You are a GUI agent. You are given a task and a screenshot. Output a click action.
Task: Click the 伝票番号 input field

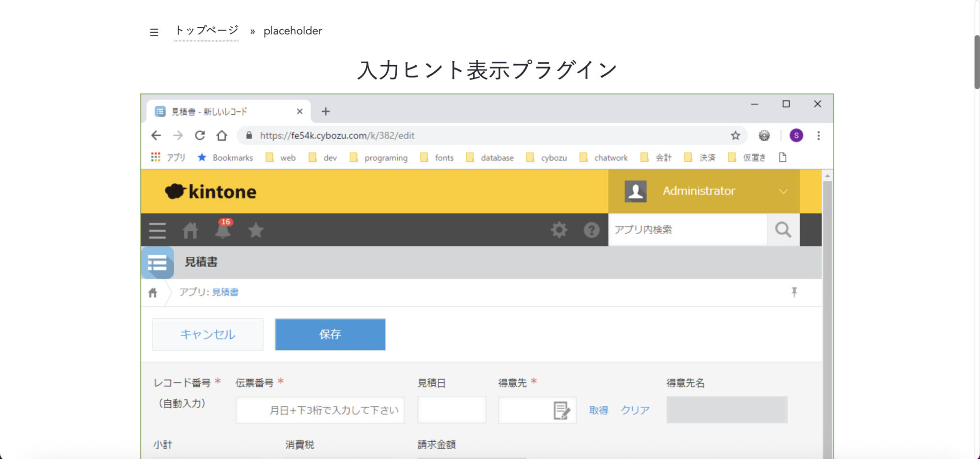[x=320, y=410]
